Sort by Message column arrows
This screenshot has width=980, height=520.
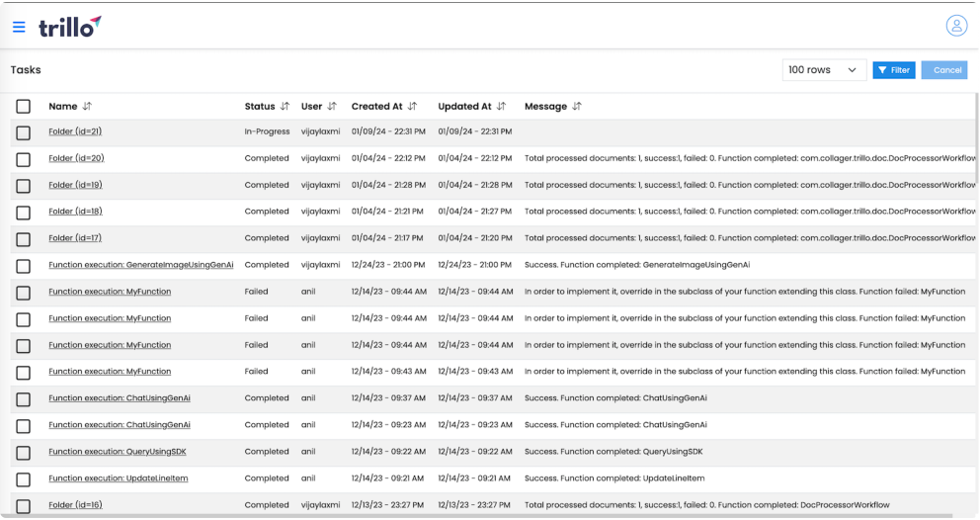click(x=577, y=107)
